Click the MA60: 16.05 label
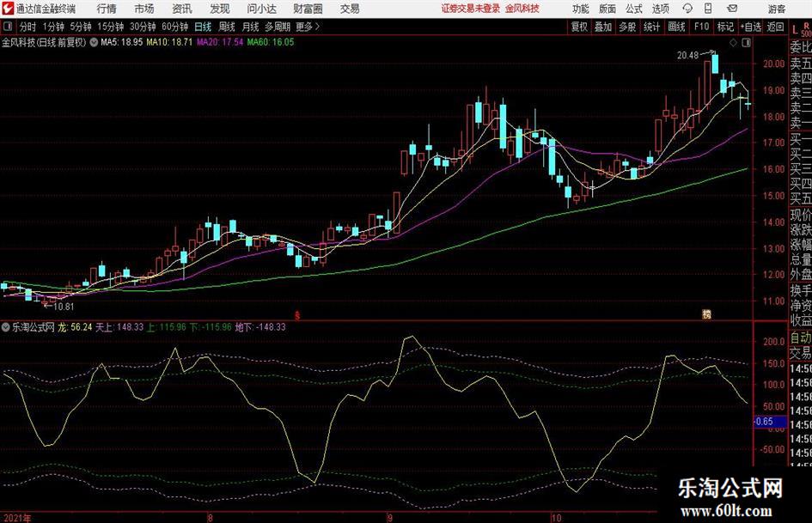Screen dimensions: 812x523 click(271, 42)
